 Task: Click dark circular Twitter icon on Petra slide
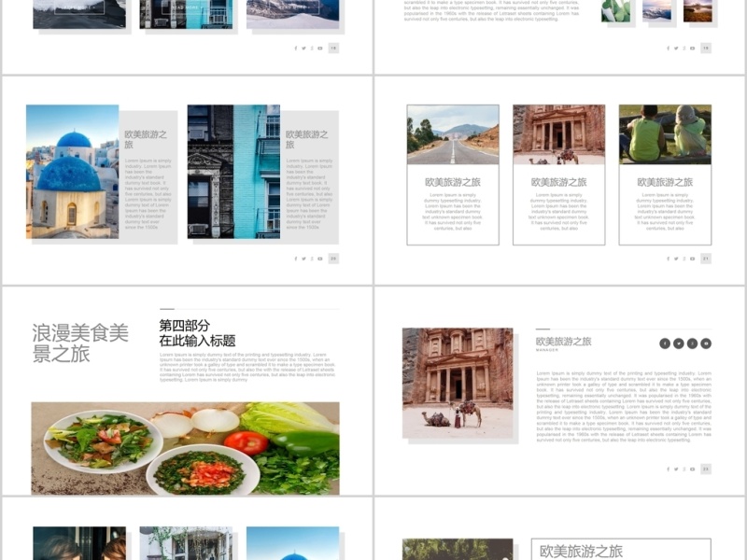point(679,343)
